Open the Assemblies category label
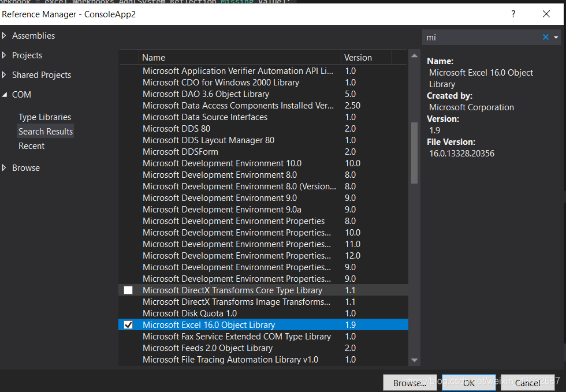 33,36
